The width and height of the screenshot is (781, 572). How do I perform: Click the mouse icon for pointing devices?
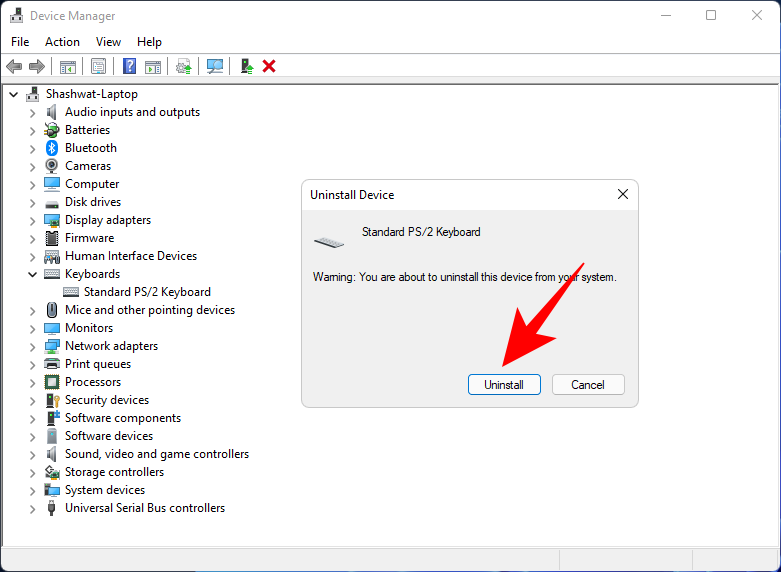click(52, 310)
